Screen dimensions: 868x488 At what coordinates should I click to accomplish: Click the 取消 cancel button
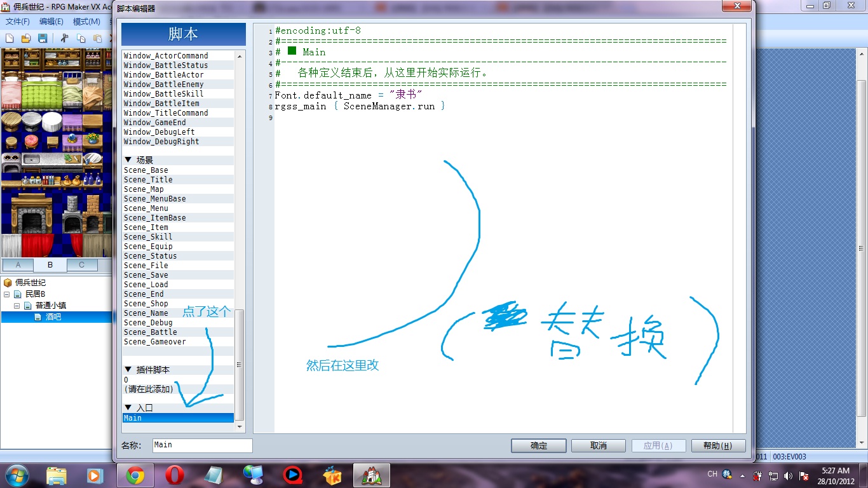click(599, 445)
